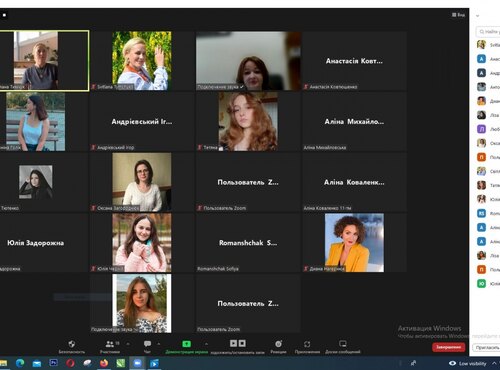
Task: Open the Реакции reactions icon
Action: pos(279,344)
